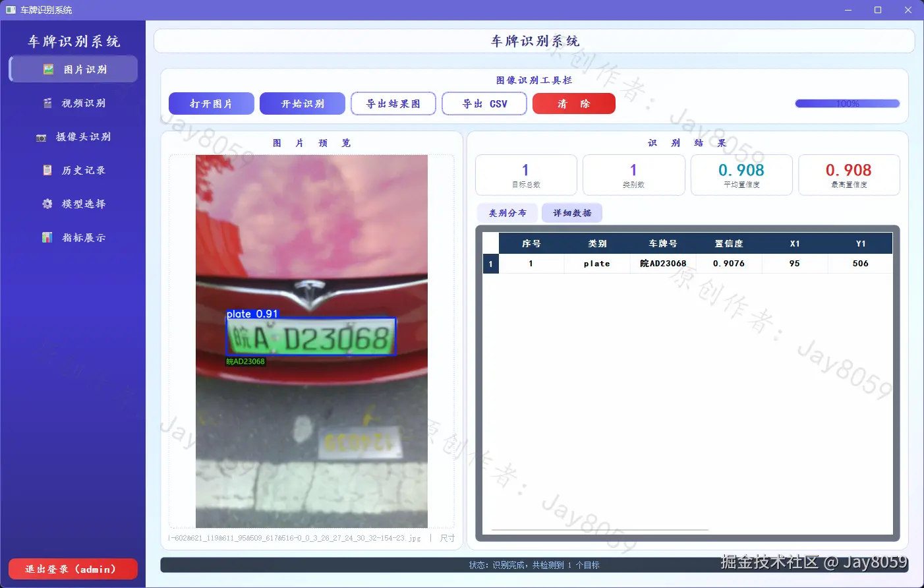Click the X1 column header
Viewport: 924px width, 588px height.
coord(795,243)
